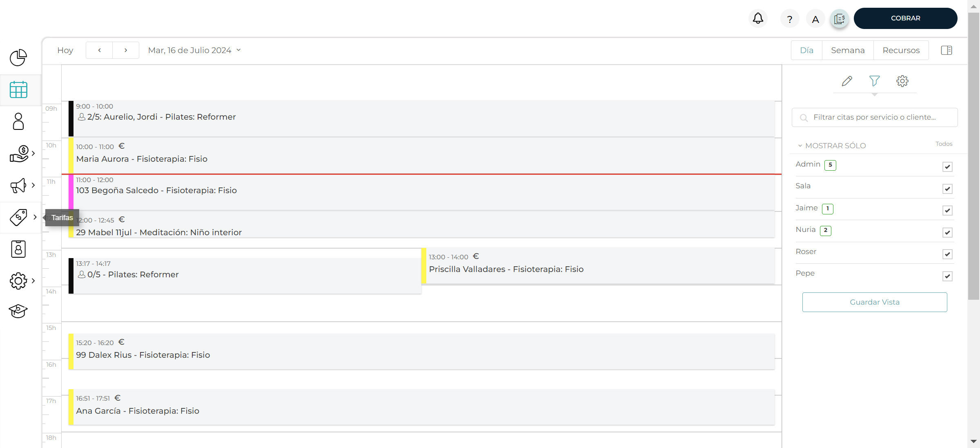The image size is (980, 448).
Task: Uncheck the Admin filter checkbox
Action: click(x=947, y=167)
